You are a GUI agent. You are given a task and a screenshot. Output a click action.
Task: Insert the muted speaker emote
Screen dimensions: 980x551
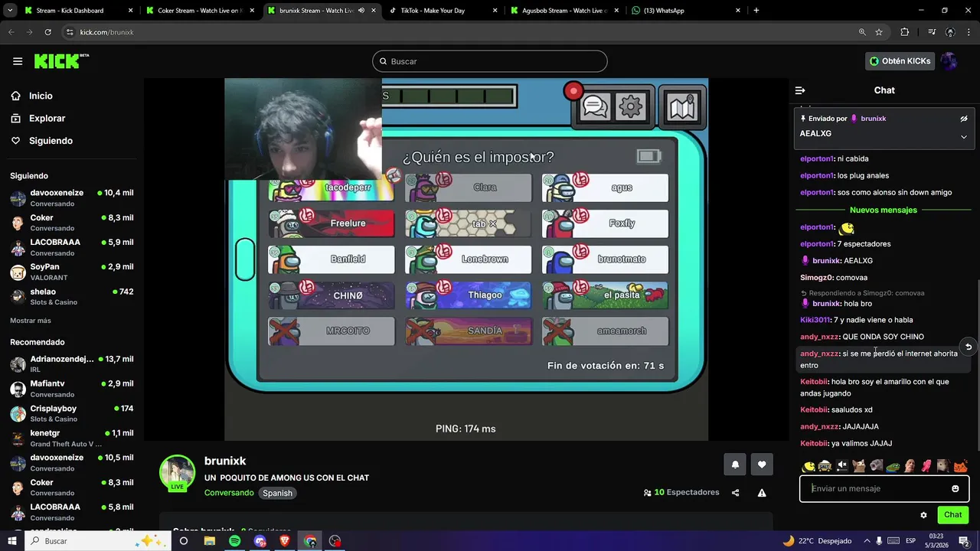click(x=842, y=465)
